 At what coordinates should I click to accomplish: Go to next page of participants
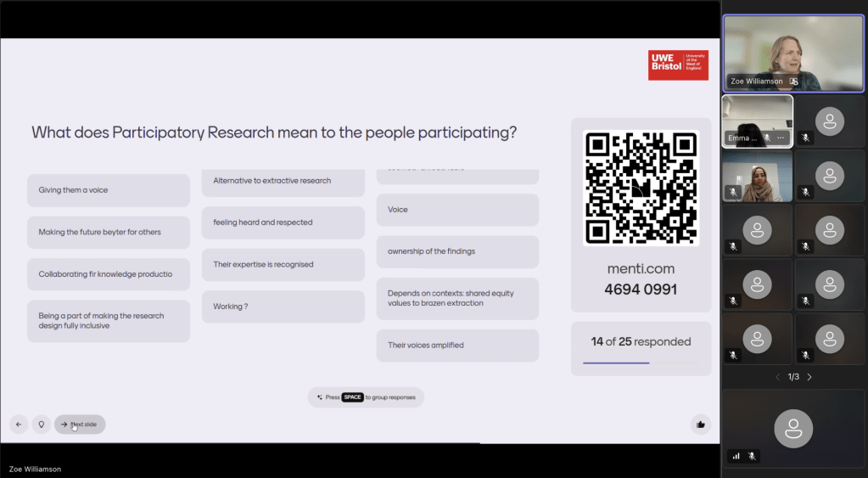[809, 377]
